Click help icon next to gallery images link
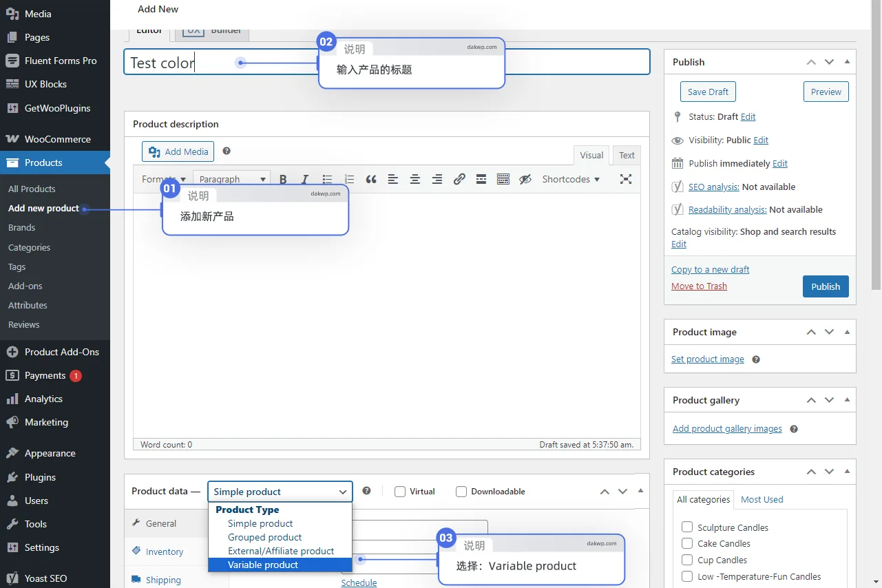The image size is (882, 588). point(794,429)
